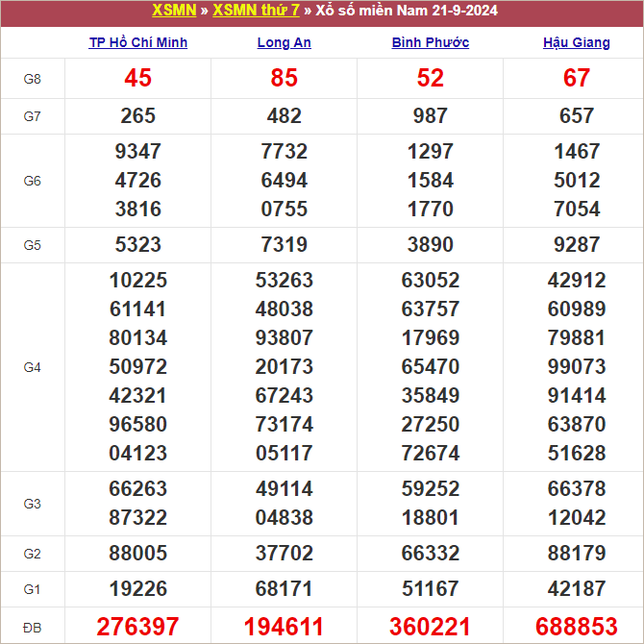Click G3 number 04838

(x=285, y=517)
